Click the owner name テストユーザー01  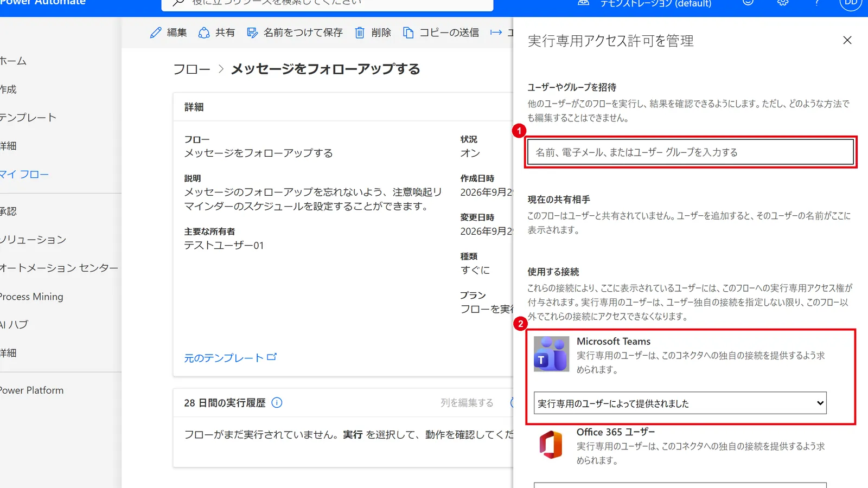tap(224, 245)
